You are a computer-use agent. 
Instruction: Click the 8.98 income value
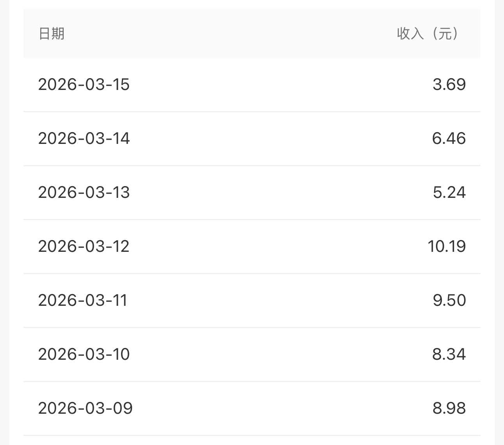coord(449,408)
